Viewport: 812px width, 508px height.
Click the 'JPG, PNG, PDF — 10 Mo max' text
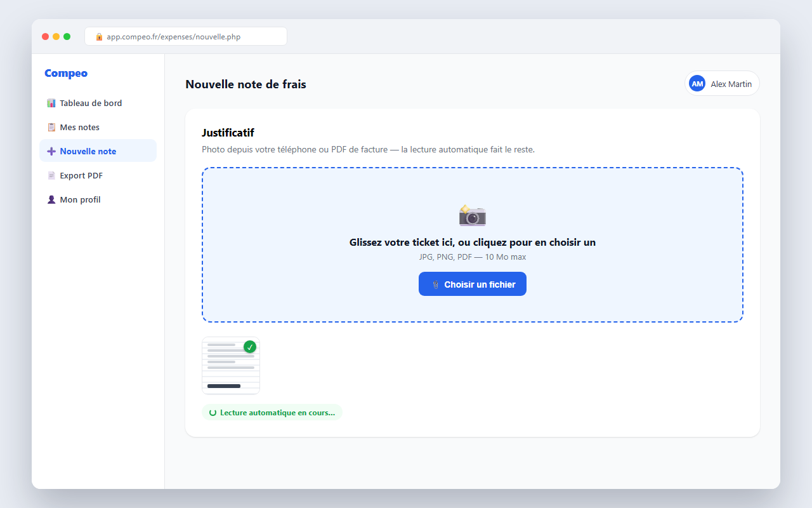pos(473,257)
